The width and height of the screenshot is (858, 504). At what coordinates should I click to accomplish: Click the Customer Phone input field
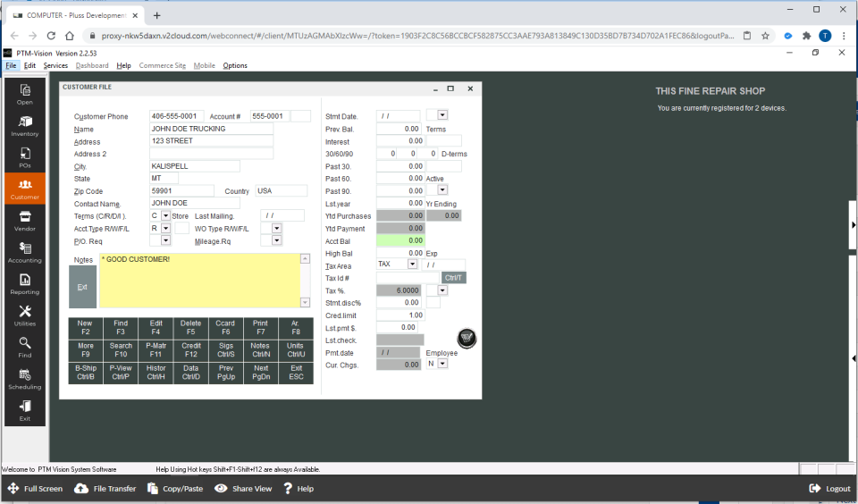(176, 116)
